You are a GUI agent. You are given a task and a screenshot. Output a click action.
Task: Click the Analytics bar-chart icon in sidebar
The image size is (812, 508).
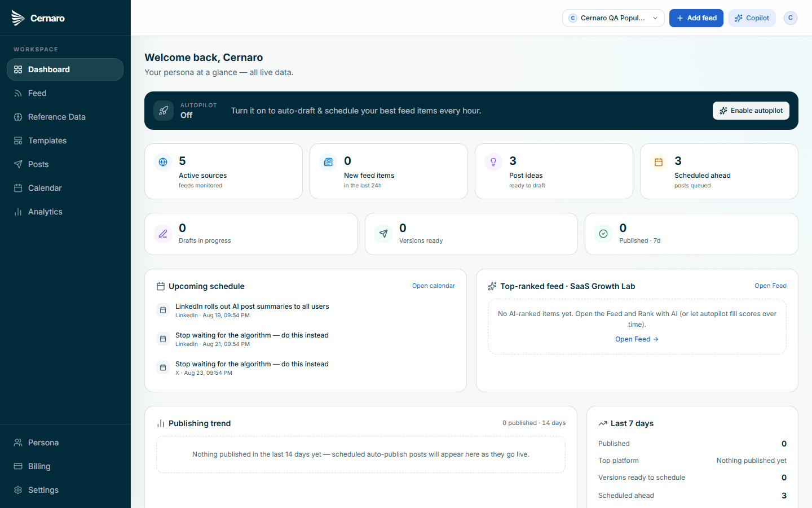pos(18,212)
